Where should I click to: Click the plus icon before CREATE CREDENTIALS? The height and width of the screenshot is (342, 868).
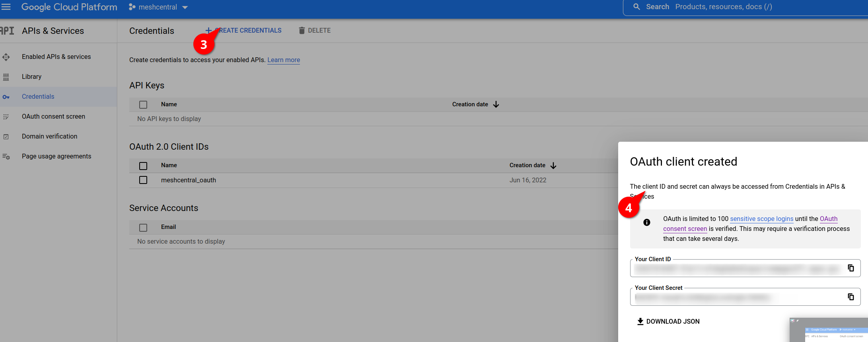[x=208, y=30]
